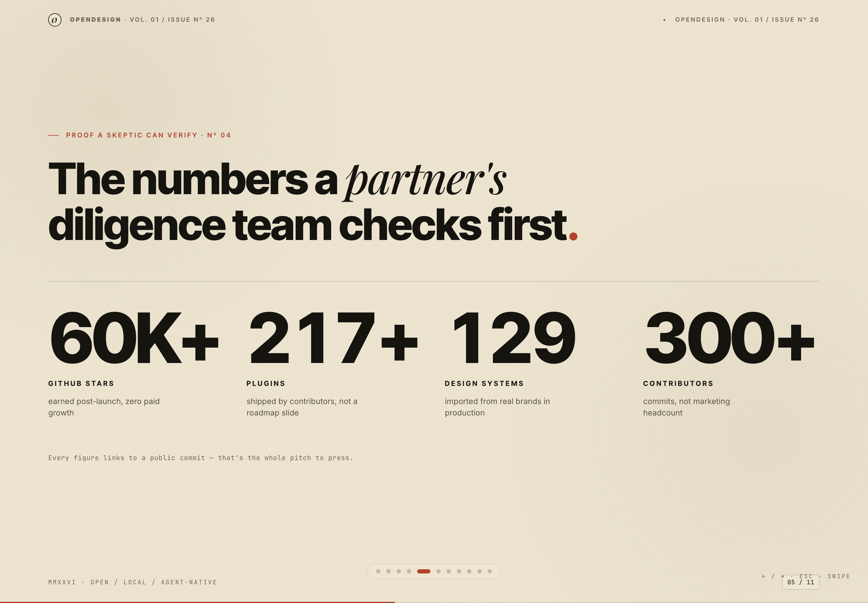Click the DESIGN SYSTEMS label
The width and height of the screenshot is (868, 603).
click(484, 384)
